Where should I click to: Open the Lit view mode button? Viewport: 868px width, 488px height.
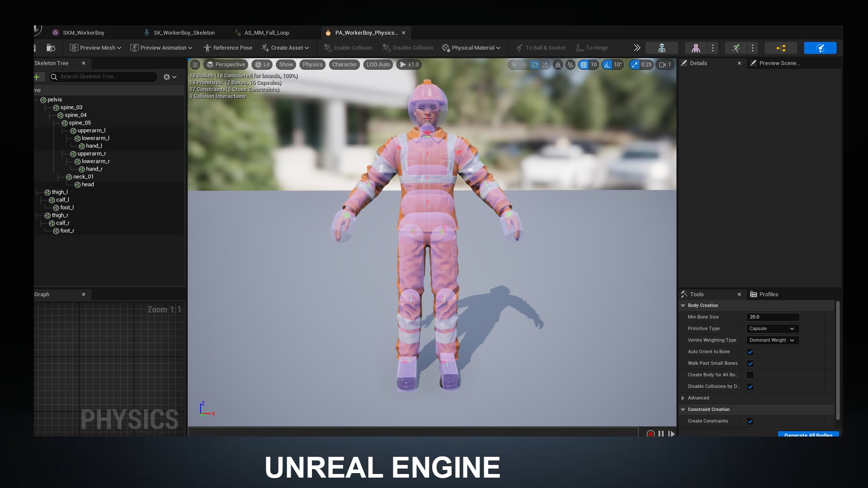click(x=262, y=65)
